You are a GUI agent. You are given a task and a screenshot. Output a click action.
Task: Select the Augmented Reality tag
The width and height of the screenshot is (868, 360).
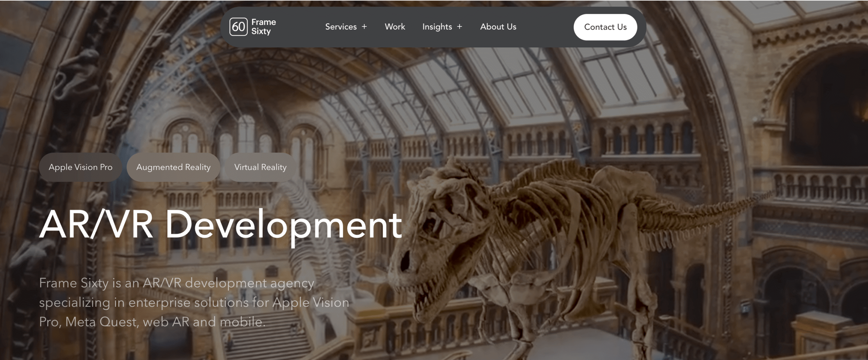(x=173, y=167)
